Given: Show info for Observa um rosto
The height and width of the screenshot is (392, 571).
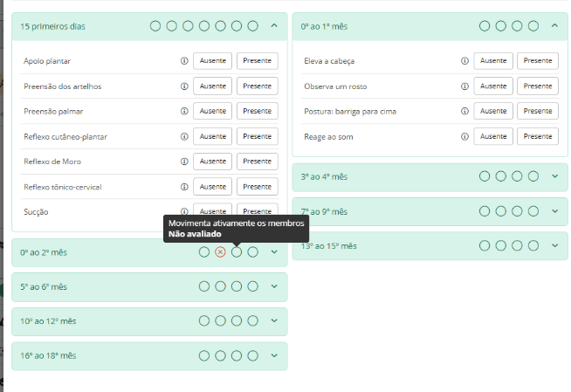Looking at the screenshot, I should (464, 86).
